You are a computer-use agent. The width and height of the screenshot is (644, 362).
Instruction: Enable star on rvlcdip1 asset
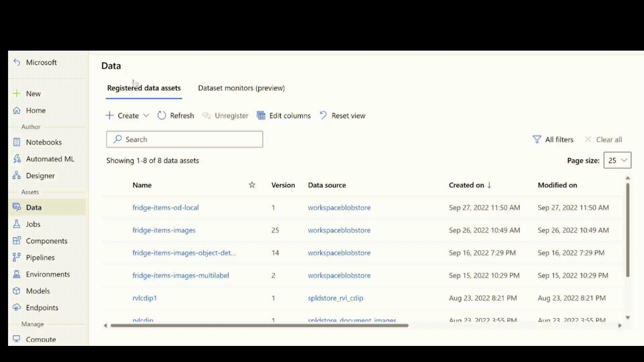pyautogui.click(x=252, y=297)
